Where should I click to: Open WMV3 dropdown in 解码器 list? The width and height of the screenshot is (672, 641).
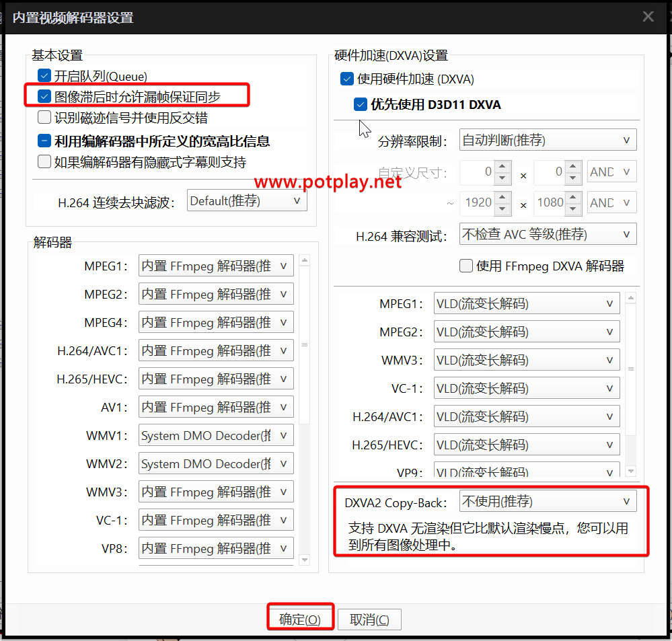click(216, 492)
